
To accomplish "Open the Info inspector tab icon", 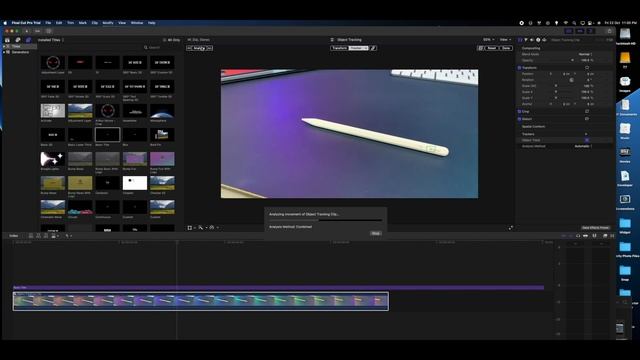I will pyautogui.click(x=538, y=40).
